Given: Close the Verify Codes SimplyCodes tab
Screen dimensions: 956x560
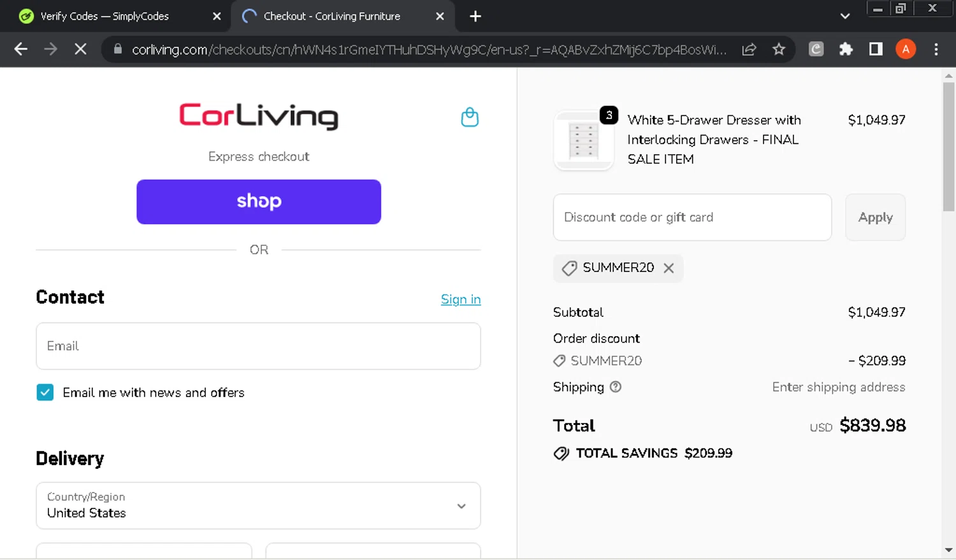Looking at the screenshot, I should click(x=217, y=17).
